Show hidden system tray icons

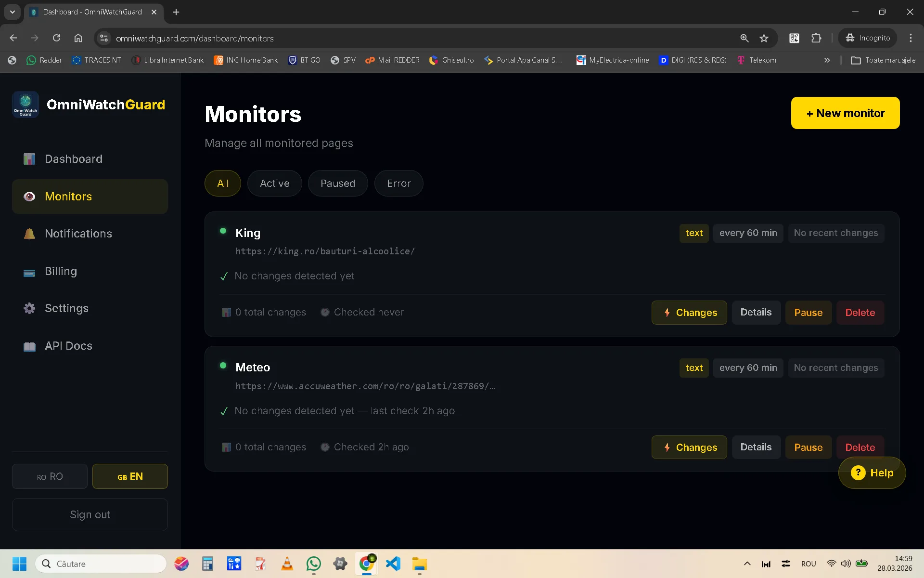point(747,564)
